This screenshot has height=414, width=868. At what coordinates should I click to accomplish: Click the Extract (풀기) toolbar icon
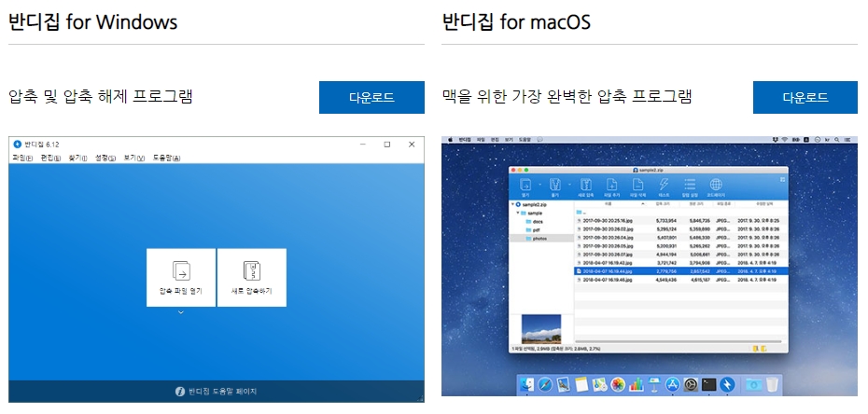[555, 185]
